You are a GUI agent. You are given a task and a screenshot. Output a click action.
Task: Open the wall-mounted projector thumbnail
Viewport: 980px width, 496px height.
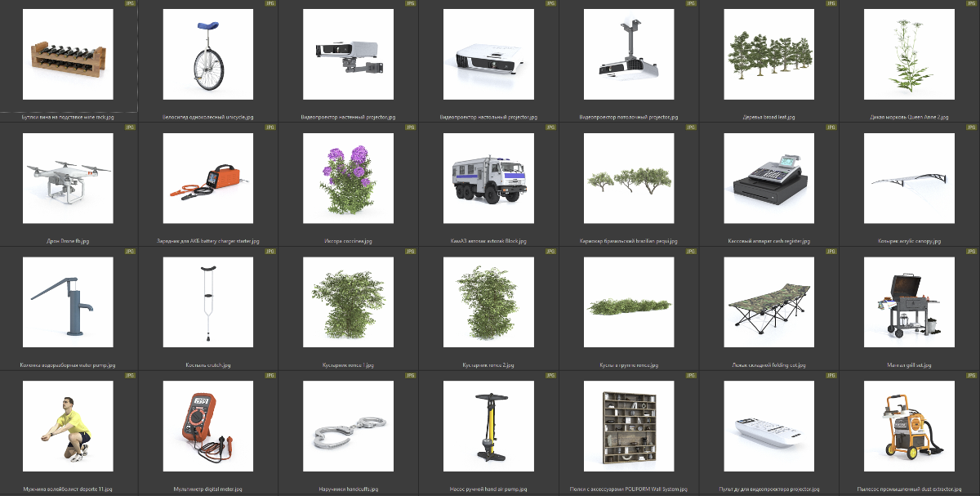349,54
